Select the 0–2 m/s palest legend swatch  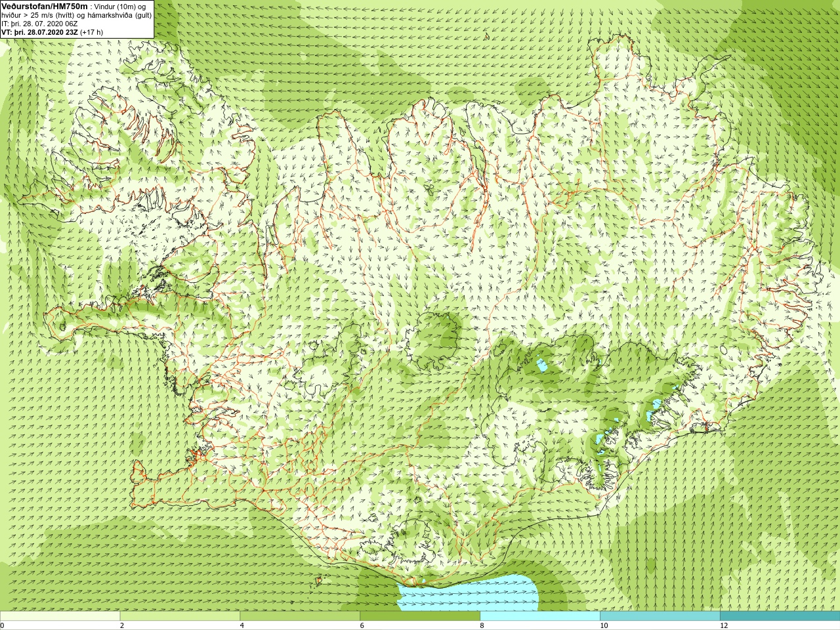click(60, 616)
